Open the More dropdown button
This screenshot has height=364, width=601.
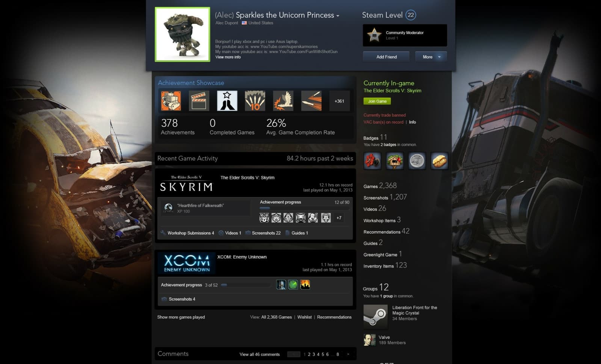431,57
